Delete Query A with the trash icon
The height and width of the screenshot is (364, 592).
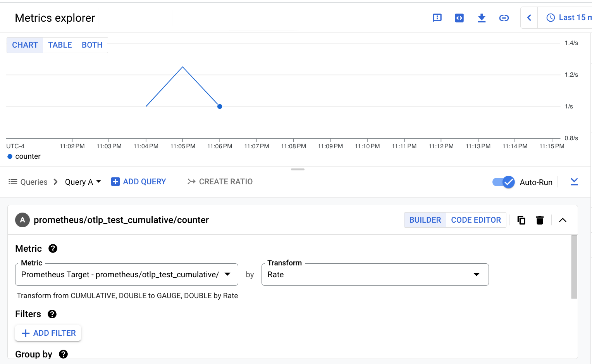click(x=540, y=220)
